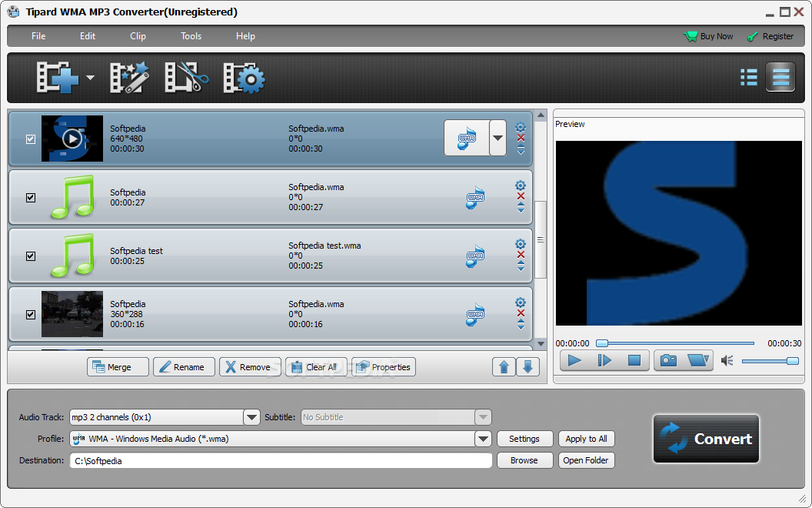Take a snapshot with camera icon

point(668,360)
